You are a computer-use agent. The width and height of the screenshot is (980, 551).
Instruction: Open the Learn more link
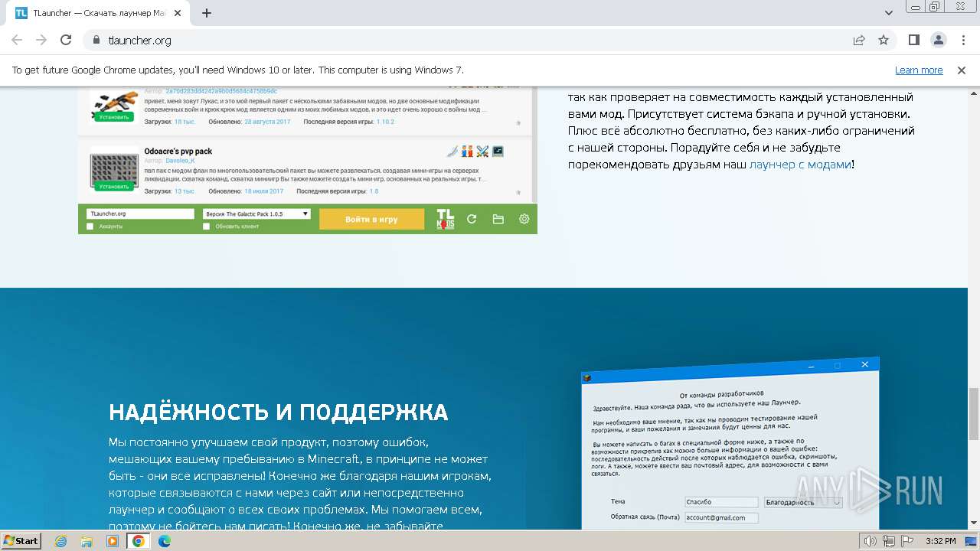point(919,70)
